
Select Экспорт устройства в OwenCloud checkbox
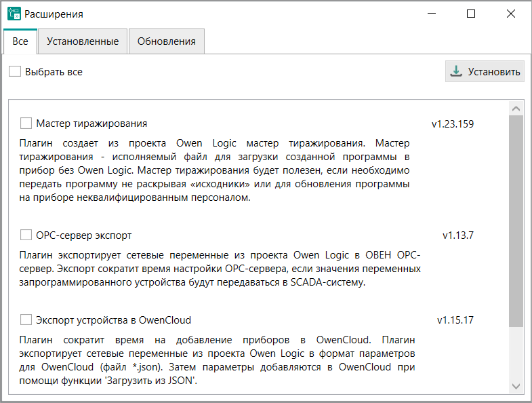26,320
